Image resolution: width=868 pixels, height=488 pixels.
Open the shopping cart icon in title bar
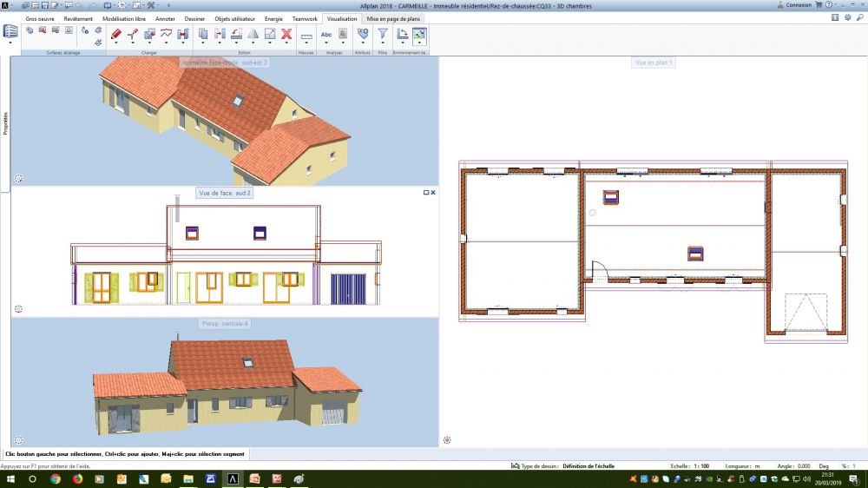click(818, 4)
